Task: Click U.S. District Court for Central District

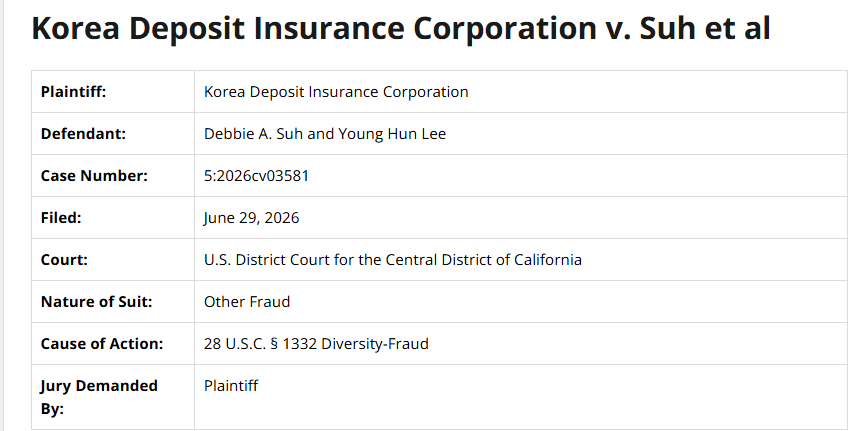Action: [393, 260]
